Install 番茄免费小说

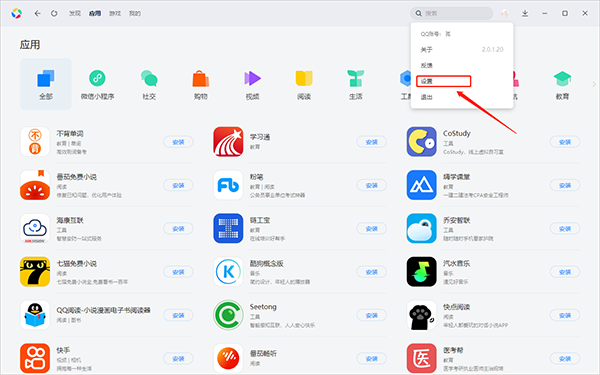coord(178,185)
